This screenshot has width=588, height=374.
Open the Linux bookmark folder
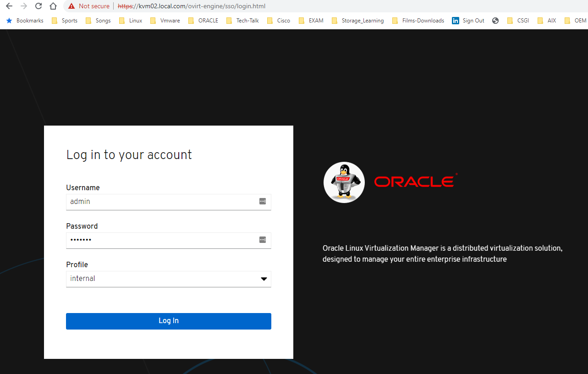pyautogui.click(x=131, y=21)
